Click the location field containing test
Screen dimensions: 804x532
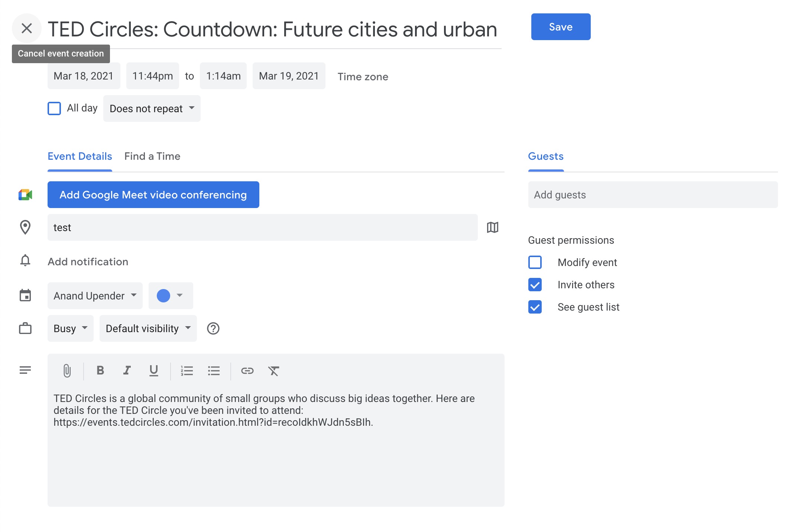[x=263, y=227]
